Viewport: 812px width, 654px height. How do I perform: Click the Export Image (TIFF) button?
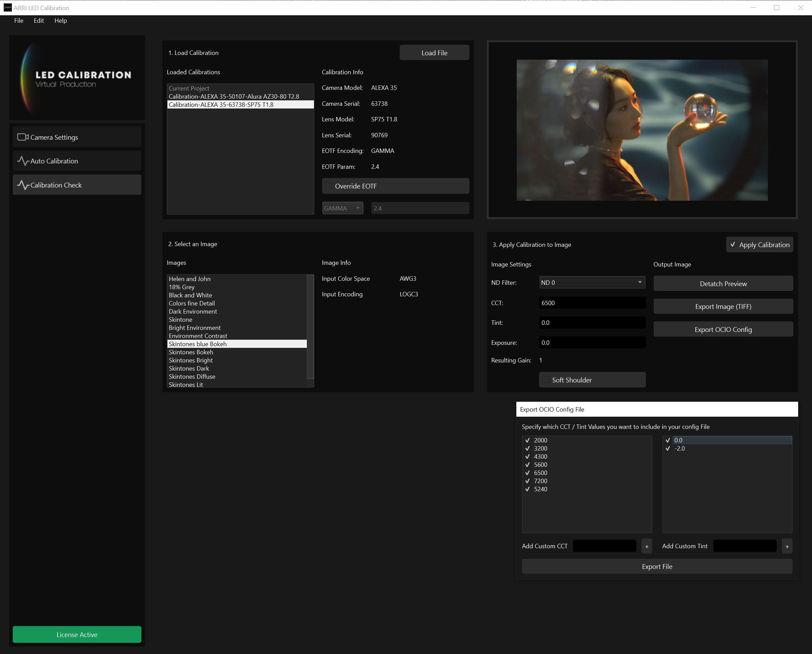(x=723, y=306)
